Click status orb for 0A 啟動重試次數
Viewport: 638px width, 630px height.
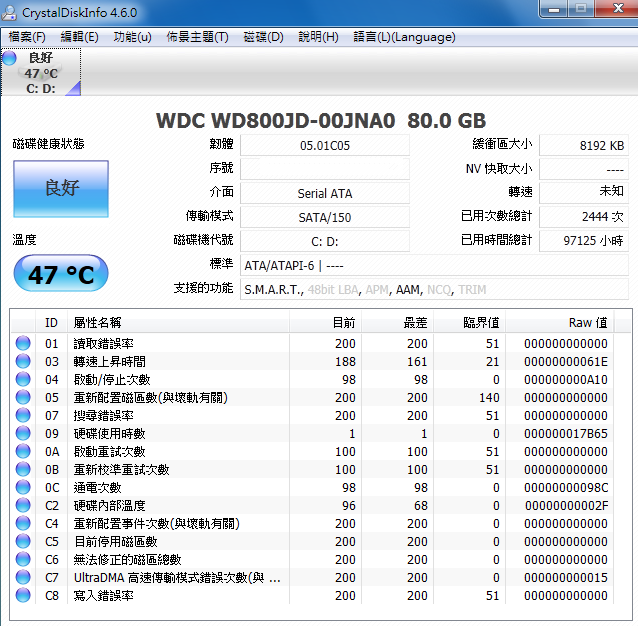23,451
